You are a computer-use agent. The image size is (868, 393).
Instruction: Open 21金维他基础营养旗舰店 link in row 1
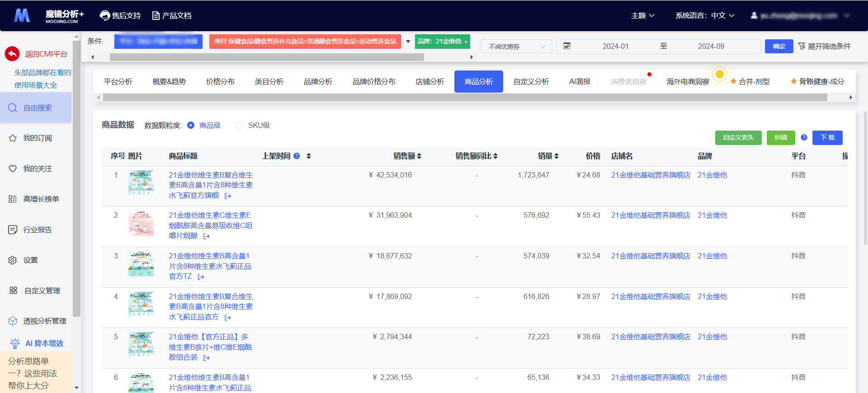651,175
